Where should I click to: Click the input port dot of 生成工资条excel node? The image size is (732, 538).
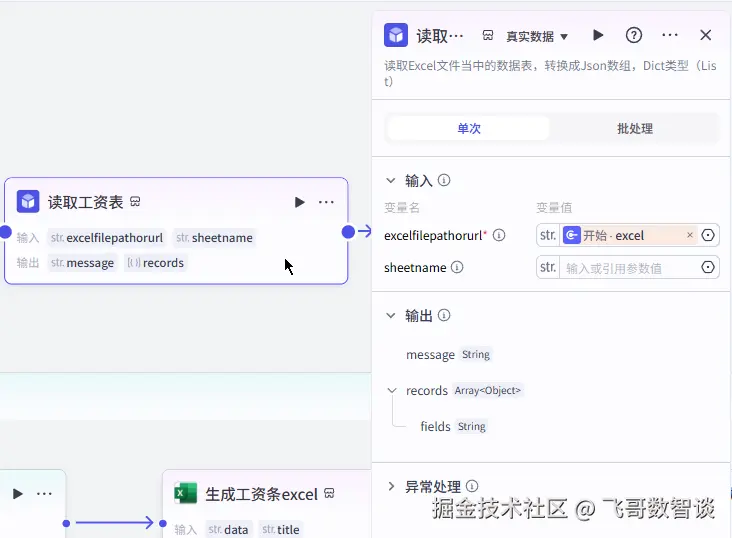tap(163, 523)
